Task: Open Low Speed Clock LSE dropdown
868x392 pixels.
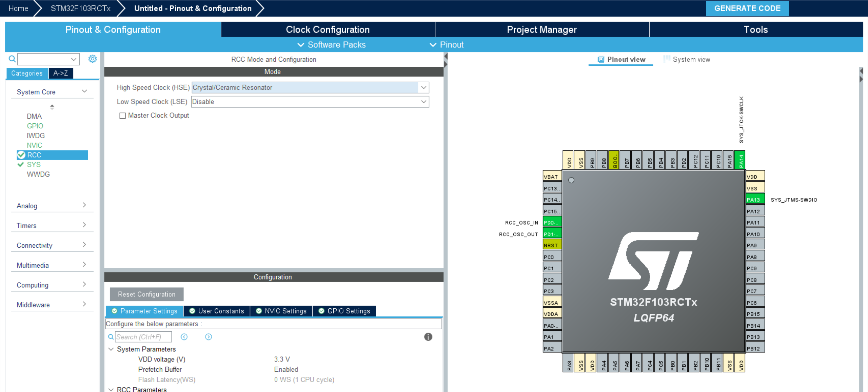Action: pyautogui.click(x=423, y=102)
